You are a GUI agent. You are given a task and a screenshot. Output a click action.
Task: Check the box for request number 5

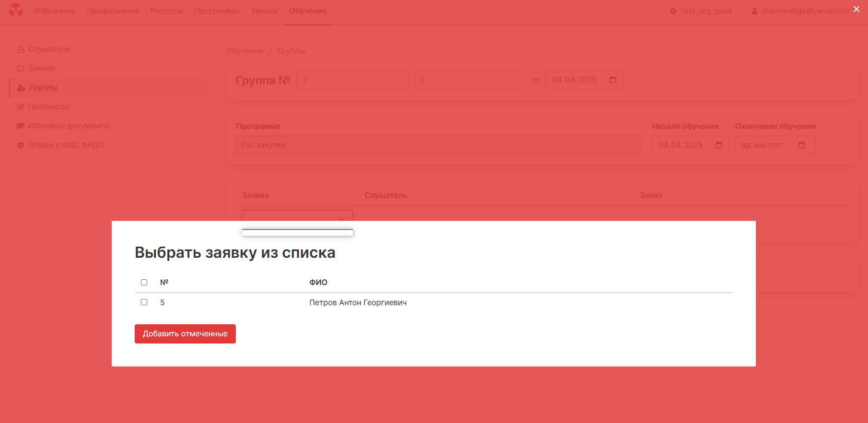pyautogui.click(x=144, y=302)
